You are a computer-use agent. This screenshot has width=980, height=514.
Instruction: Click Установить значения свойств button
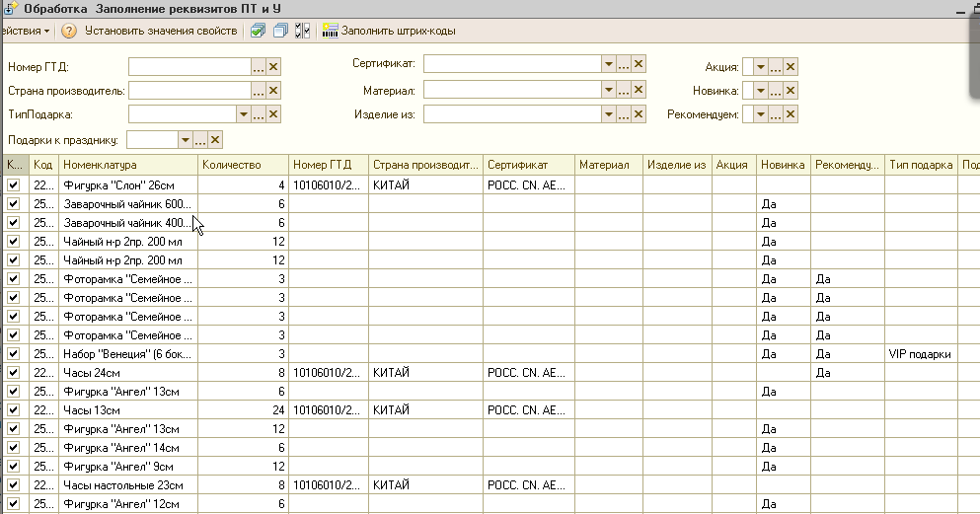[x=161, y=32]
